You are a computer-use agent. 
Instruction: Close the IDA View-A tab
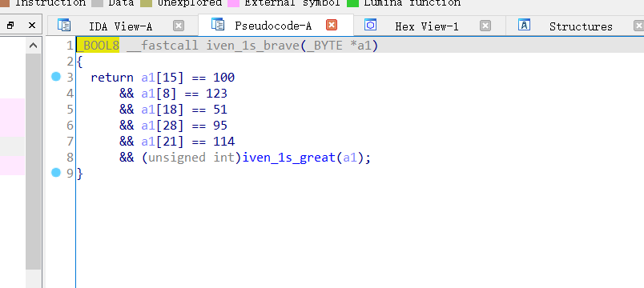179,26
